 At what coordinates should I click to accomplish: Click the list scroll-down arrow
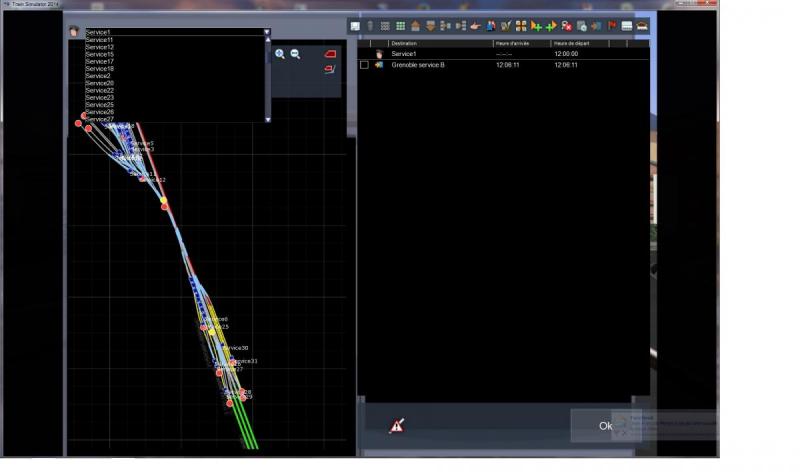click(268, 119)
